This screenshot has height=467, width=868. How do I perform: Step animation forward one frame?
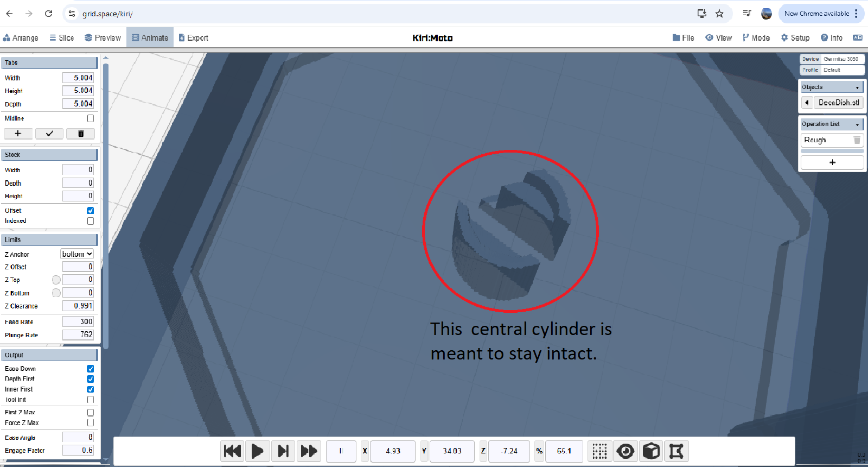tap(283, 451)
